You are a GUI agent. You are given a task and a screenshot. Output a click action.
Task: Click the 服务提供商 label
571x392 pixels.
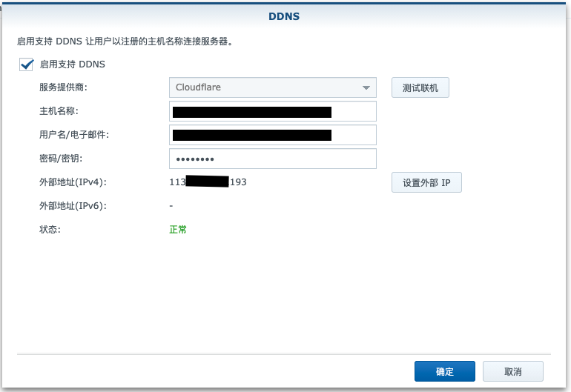[63, 87]
